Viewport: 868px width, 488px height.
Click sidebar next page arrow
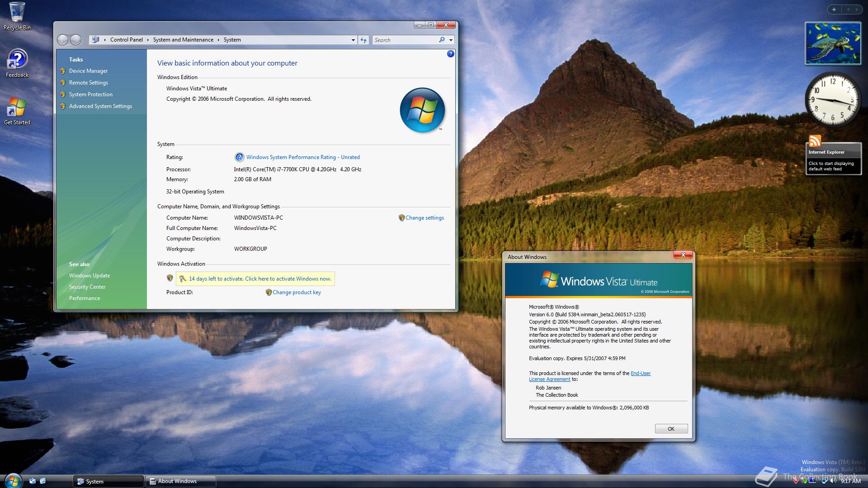857,9
